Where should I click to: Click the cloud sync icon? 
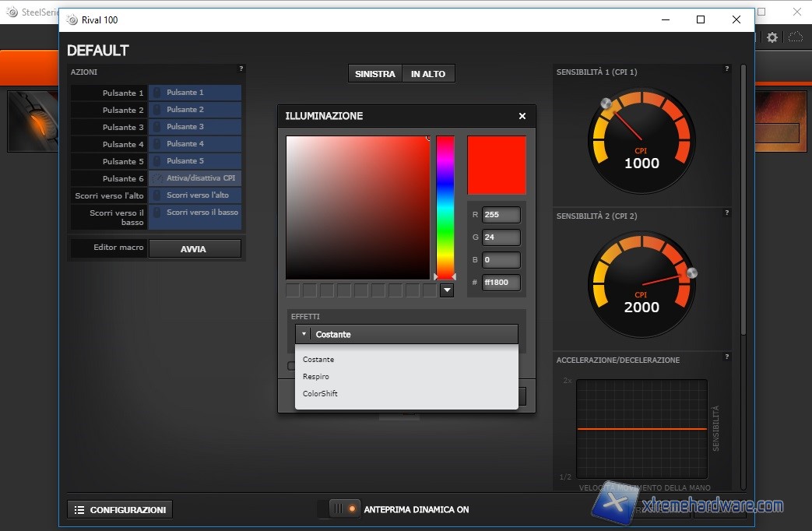click(796, 37)
